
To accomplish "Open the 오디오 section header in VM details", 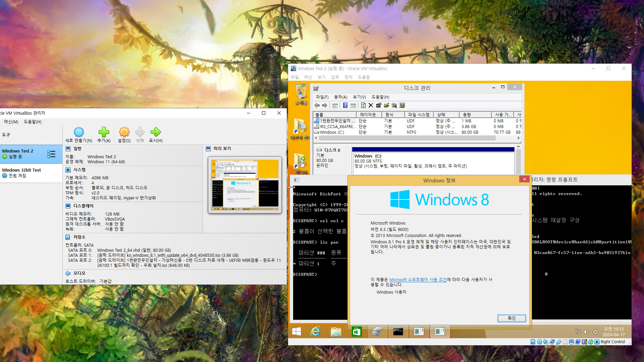I will point(79,273).
